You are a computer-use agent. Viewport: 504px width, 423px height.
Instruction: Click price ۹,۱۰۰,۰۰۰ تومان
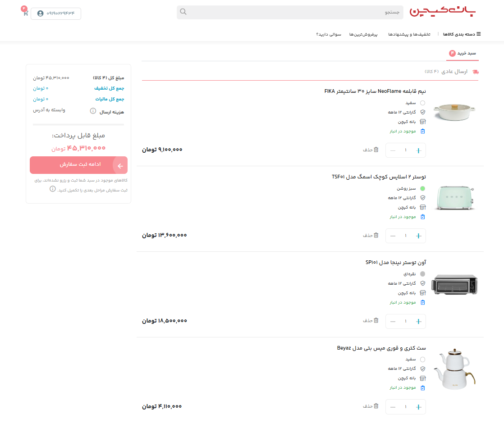pos(162,150)
